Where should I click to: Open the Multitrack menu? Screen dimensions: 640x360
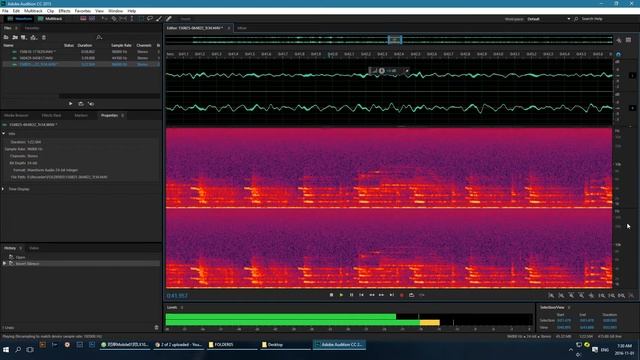point(33,11)
